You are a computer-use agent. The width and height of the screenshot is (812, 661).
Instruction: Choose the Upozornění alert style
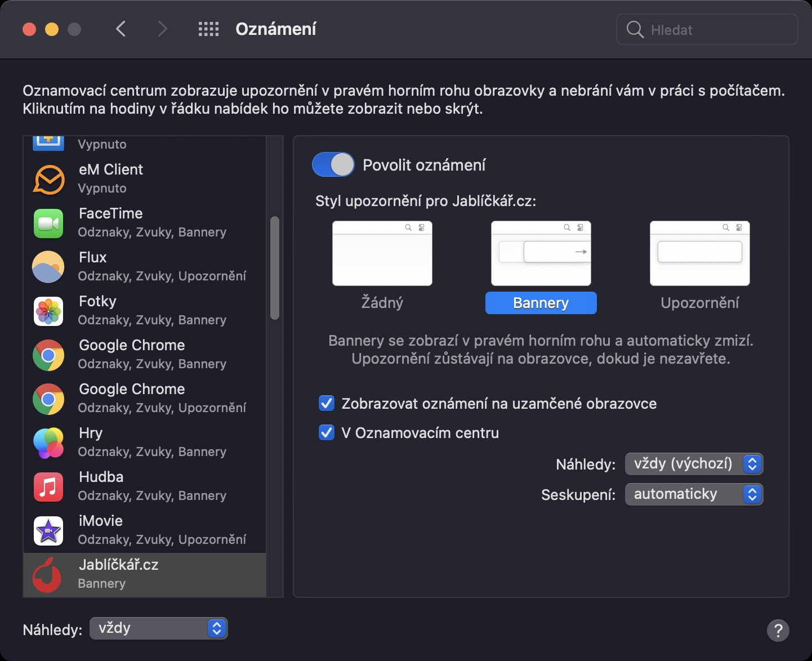click(699, 254)
